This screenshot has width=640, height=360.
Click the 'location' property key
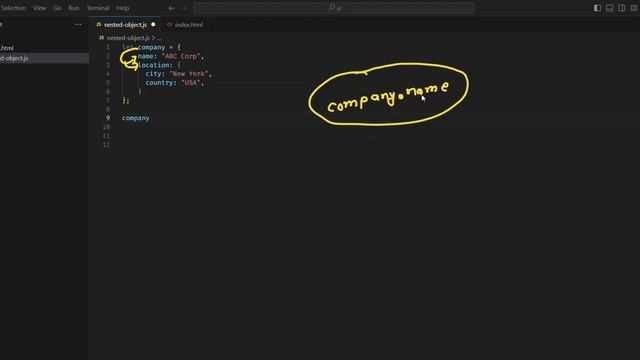point(154,65)
